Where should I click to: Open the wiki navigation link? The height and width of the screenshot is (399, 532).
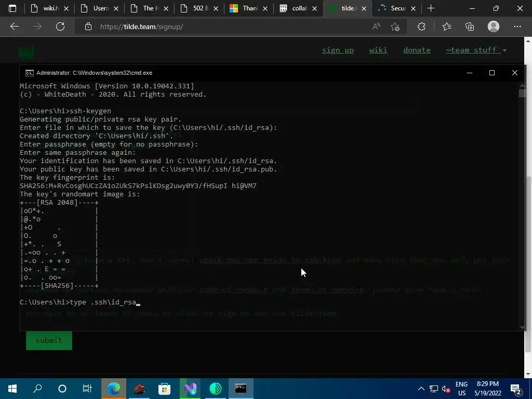point(378,50)
